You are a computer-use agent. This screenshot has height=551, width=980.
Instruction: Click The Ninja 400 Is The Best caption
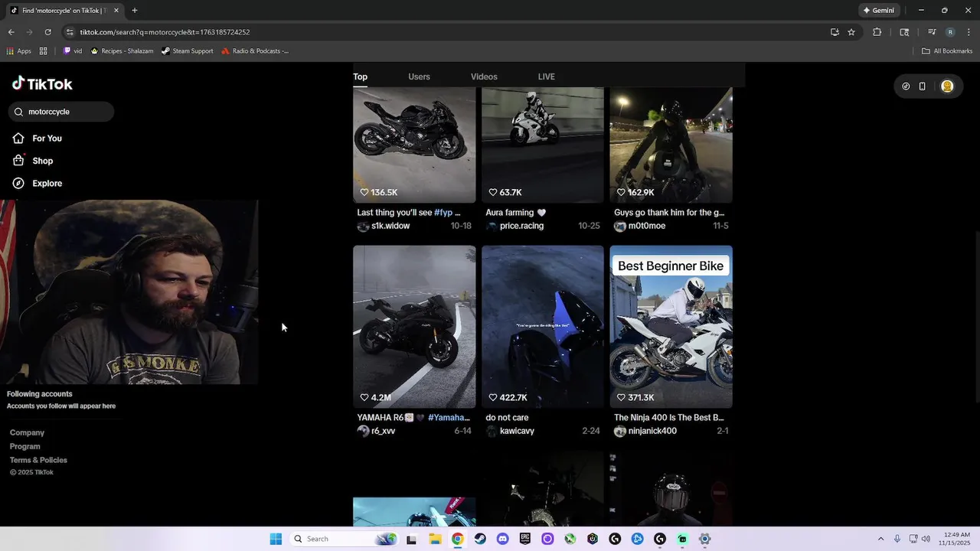click(x=669, y=418)
